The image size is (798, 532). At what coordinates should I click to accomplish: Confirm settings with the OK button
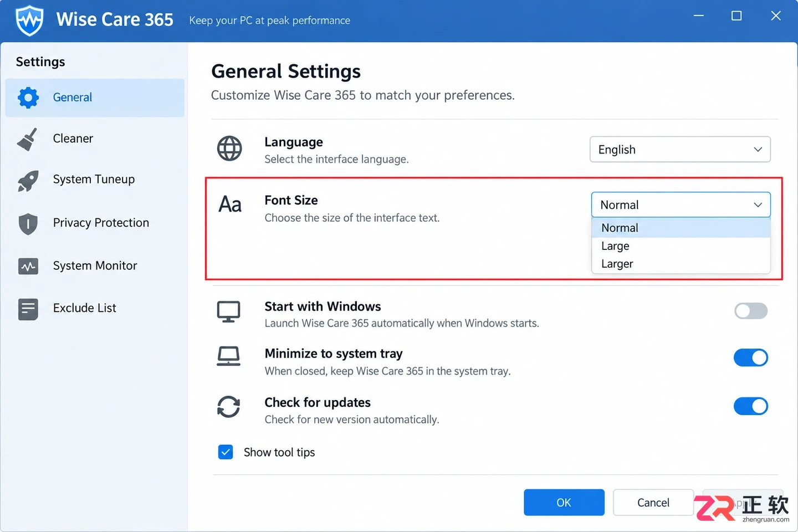564,503
